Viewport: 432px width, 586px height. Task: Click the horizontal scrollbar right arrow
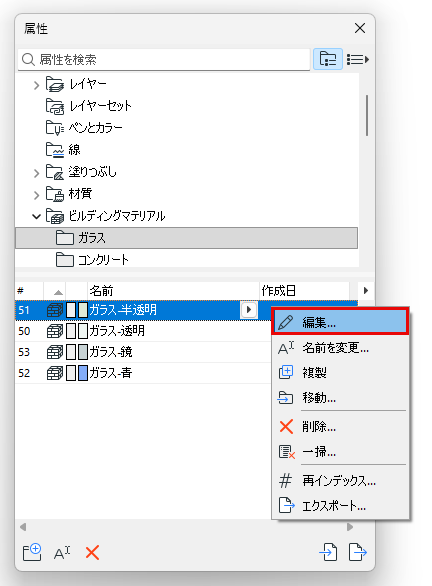[x=350, y=527]
